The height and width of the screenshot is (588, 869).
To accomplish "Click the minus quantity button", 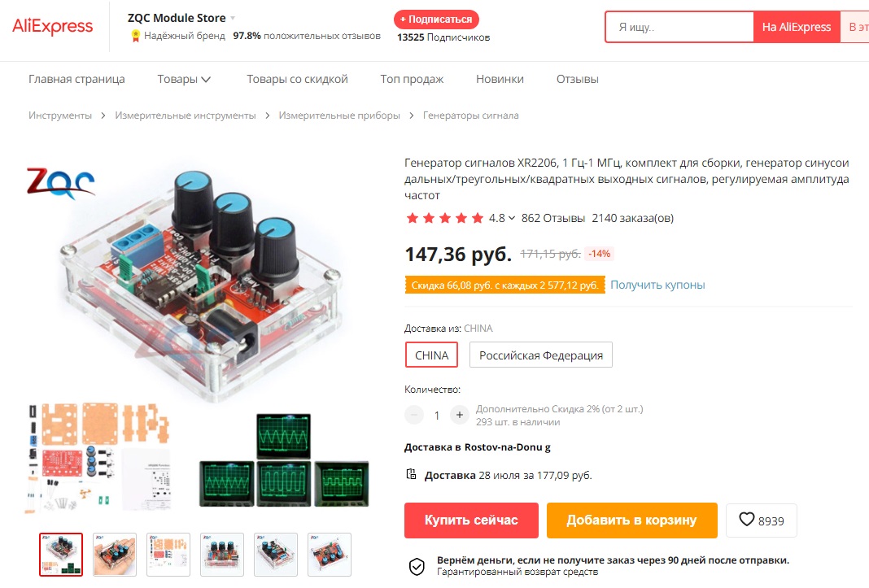I will pos(414,415).
